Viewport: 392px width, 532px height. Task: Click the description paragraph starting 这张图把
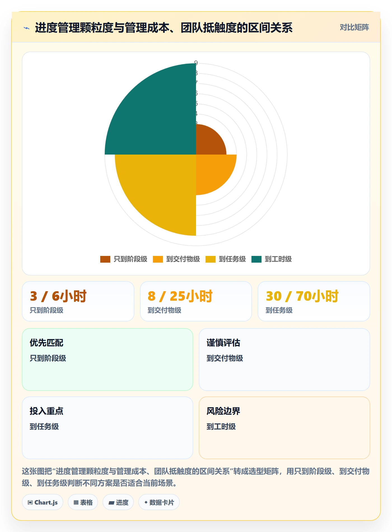196,477
